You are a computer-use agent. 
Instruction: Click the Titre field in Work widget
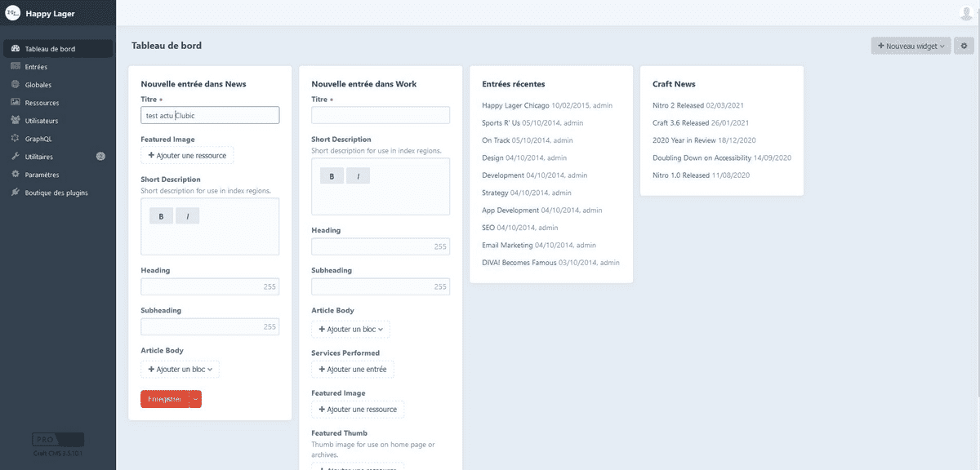(x=381, y=115)
